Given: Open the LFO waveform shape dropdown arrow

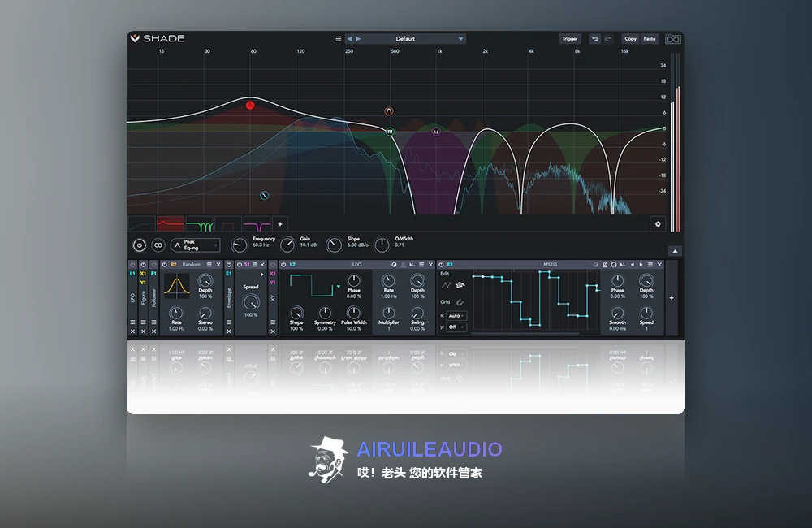Looking at the screenshot, I should [338, 287].
